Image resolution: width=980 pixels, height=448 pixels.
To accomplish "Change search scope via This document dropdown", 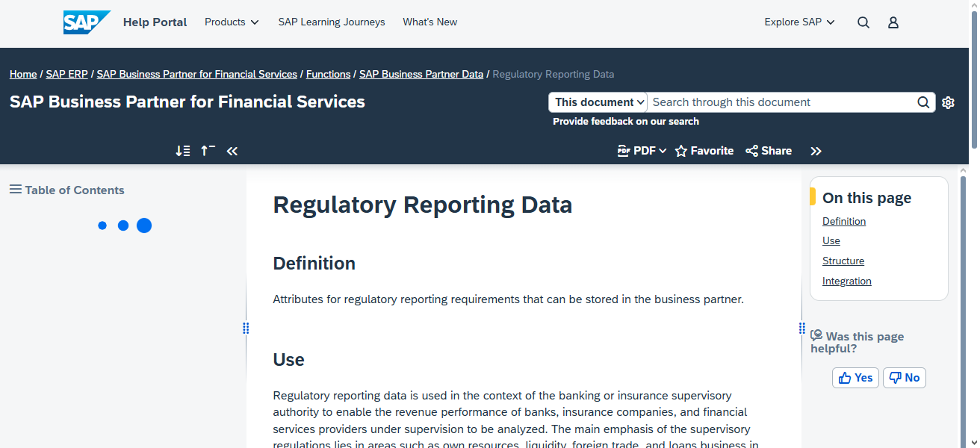I will pyautogui.click(x=597, y=102).
